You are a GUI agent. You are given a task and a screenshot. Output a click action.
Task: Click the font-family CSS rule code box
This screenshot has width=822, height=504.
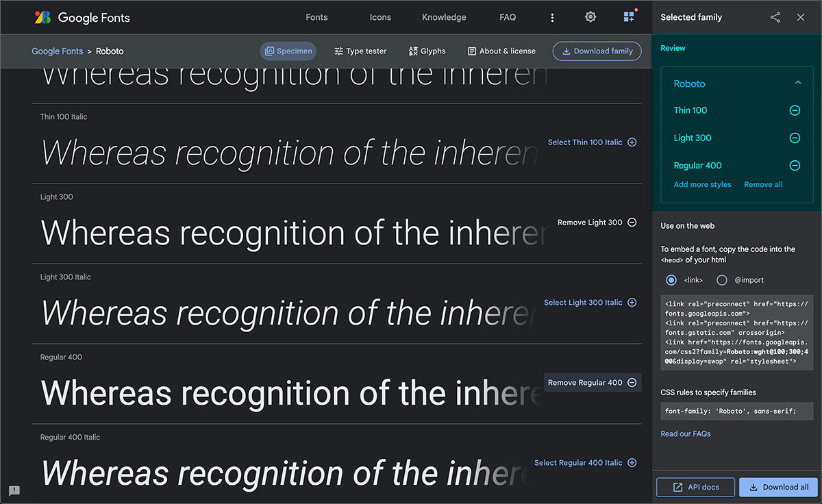click(736, 412)
